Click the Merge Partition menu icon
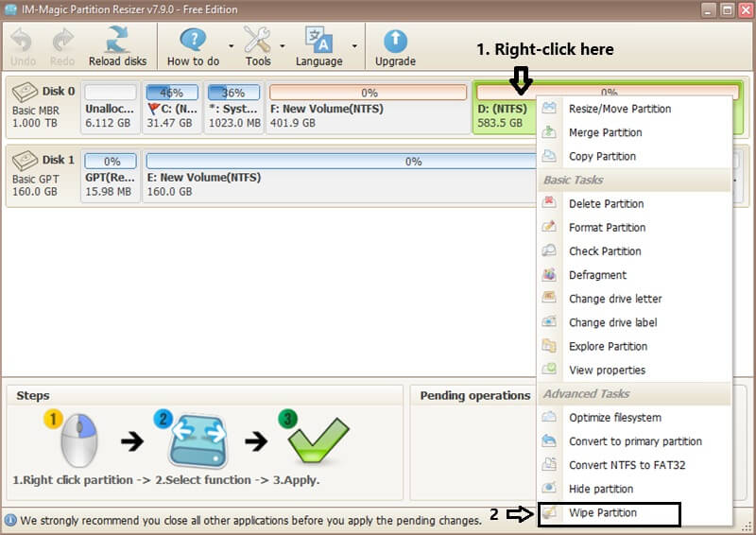This screenshot has width=756, height=535. point(549,131)
